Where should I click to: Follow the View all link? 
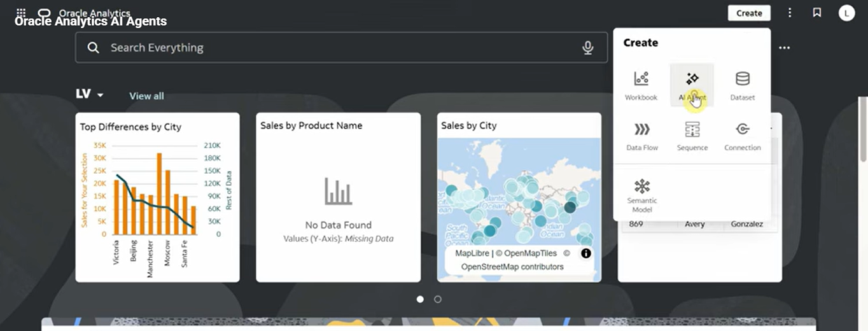(146, 96)
